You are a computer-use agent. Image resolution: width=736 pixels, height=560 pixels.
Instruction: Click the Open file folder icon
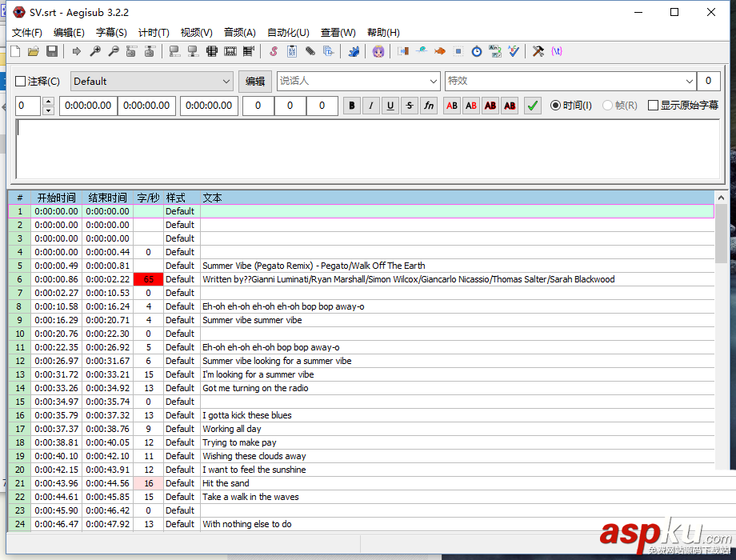34,51
